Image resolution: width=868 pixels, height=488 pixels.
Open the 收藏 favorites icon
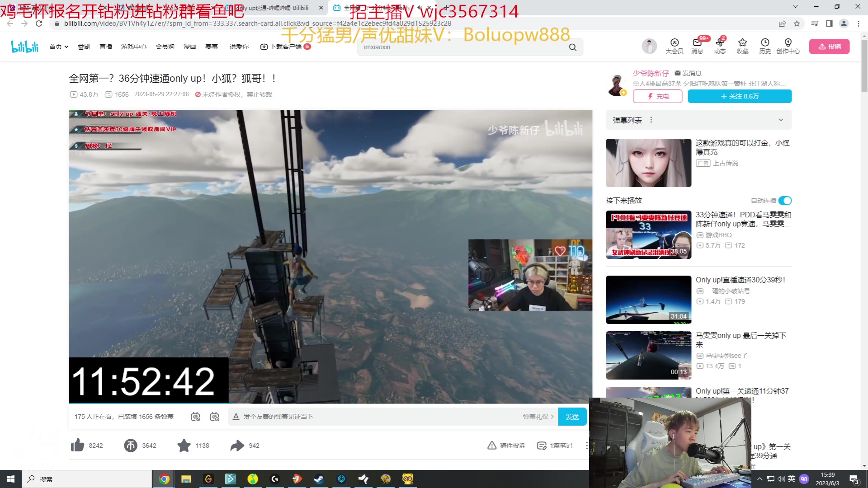tap(742, 46)
